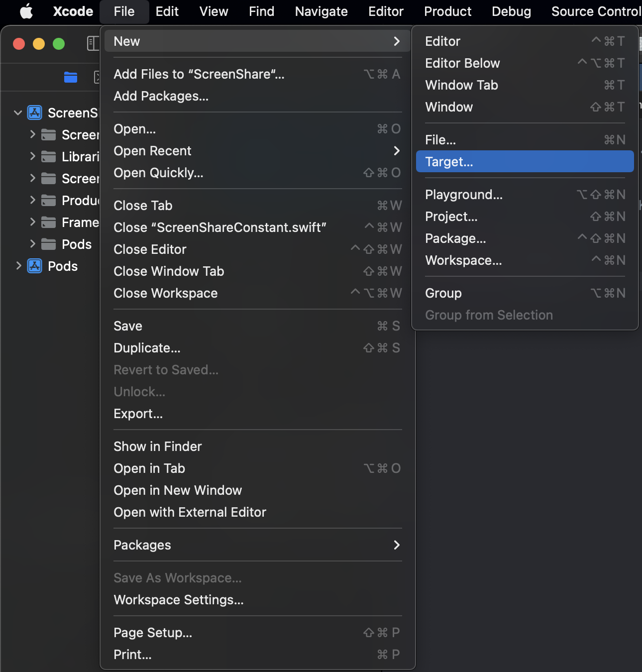Expand the Products folder

[x=32, y=200]
